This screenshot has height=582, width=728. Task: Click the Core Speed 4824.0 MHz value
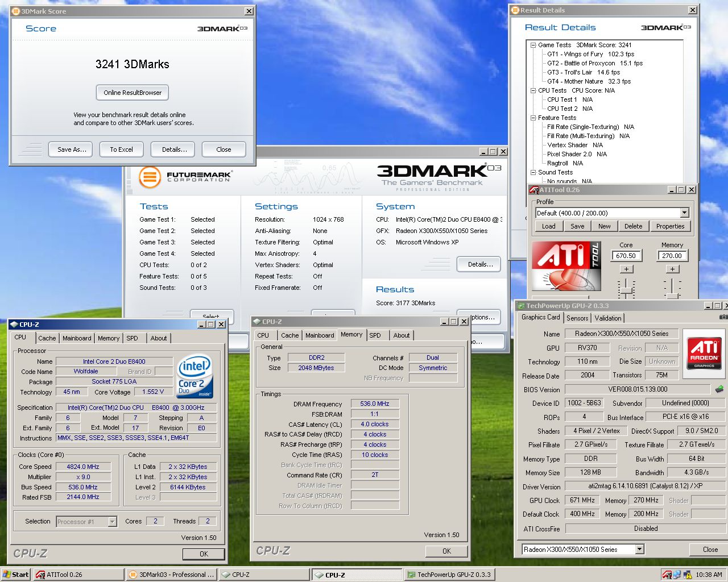83,467
